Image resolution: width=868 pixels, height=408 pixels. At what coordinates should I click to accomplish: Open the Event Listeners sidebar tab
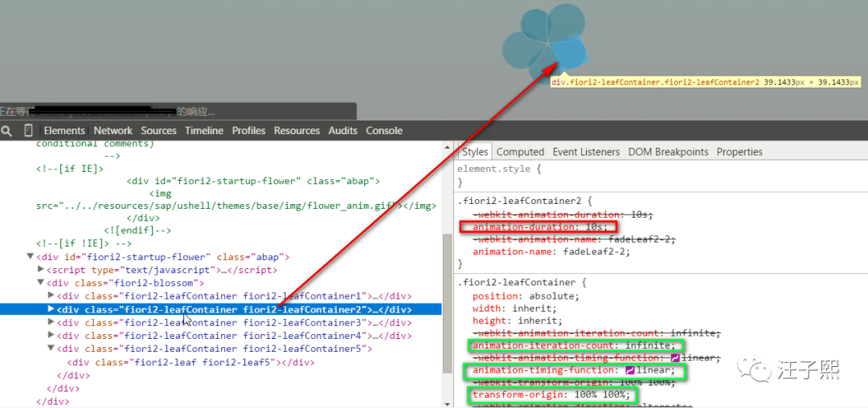pyautogui.click(x=586, y=152)
